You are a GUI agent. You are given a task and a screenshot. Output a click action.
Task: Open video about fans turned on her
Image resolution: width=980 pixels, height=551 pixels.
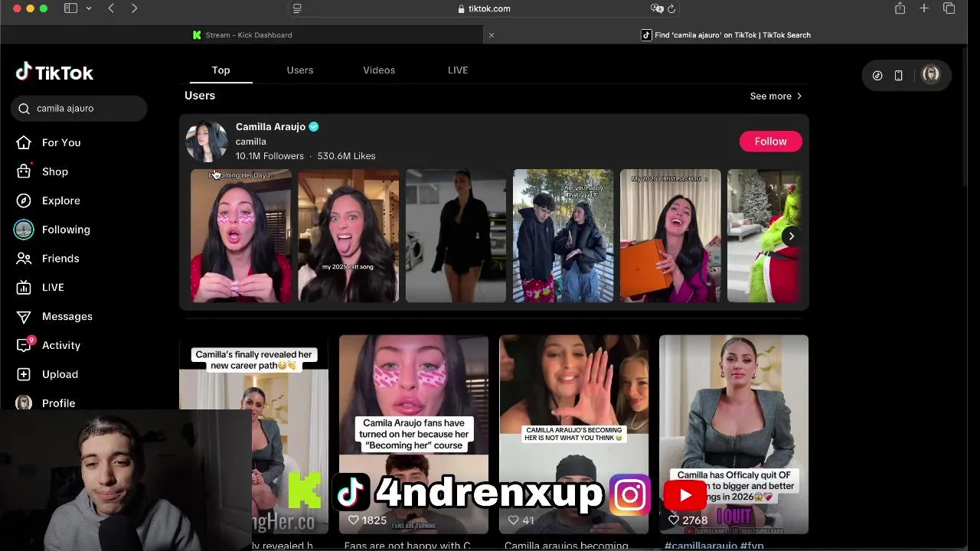413,434
